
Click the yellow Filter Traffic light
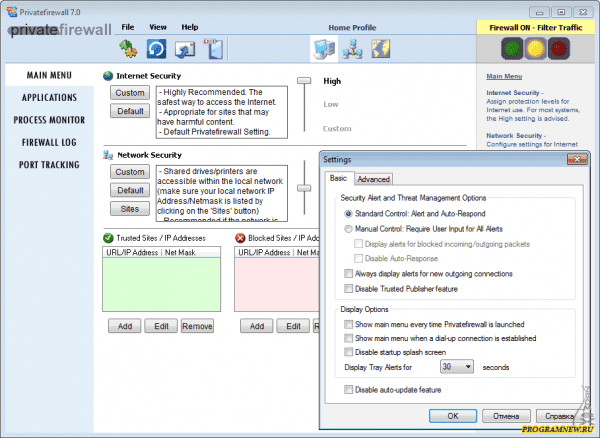point(535,49)
